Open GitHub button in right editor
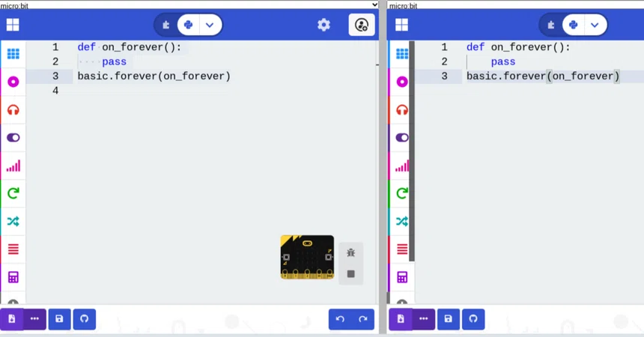644x337 pixels. tap(473, 319)
